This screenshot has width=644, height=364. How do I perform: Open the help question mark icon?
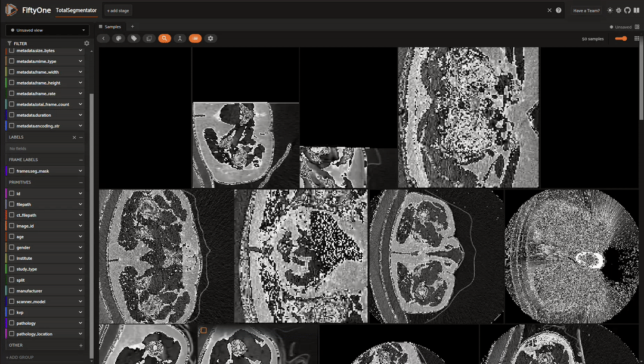click(559, 10)
